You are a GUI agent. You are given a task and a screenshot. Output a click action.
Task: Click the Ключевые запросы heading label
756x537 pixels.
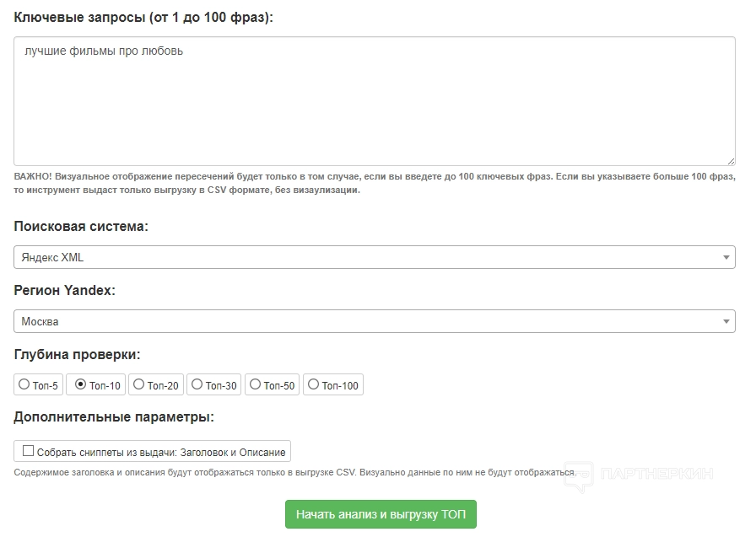tap(143, 17)
